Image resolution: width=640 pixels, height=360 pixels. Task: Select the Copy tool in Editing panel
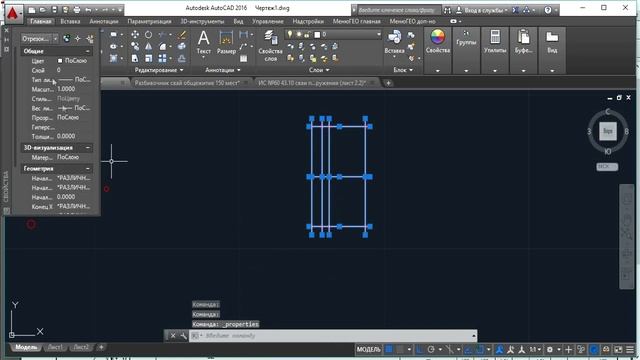click(x=135, y=47)
